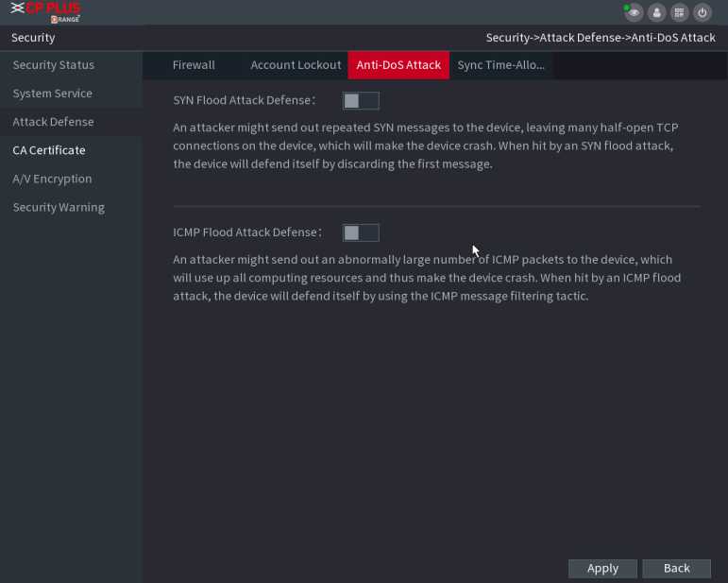This screenshot has height=583, width=728.
Task: Go to System Service section
Action: (53, 94)
